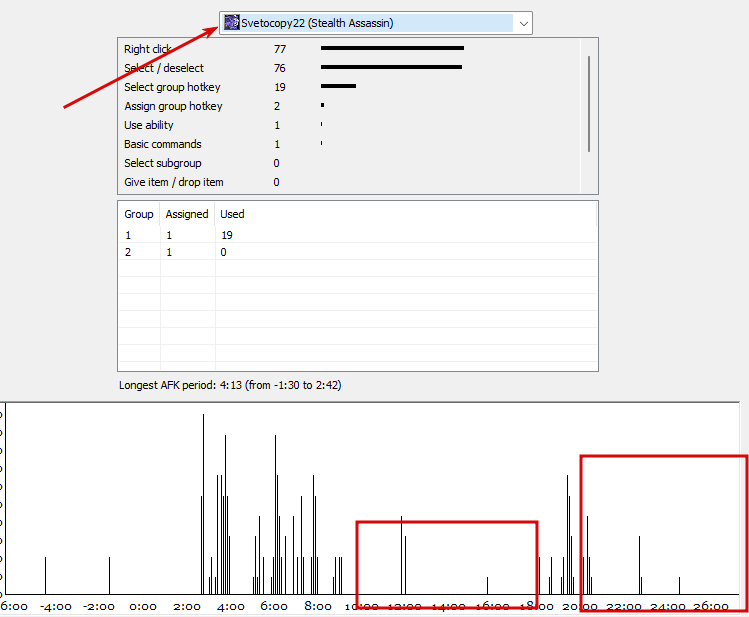
Task: Select the Svetocopy22 (Stealth Assassin) combo box text
Action: click(x=317, y=23)
